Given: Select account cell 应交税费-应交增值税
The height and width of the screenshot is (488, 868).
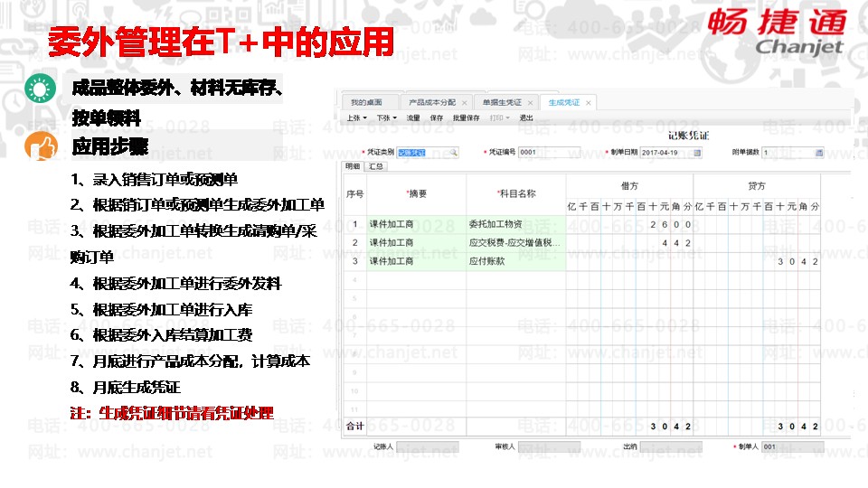Looking at the screenshot, I should [516, 243].
